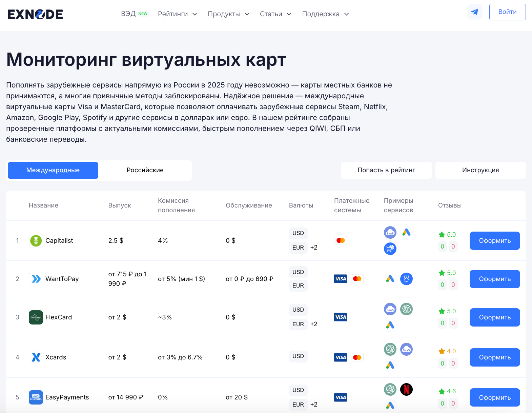Click the Попасть в рейтинг button

click(386, 170)
